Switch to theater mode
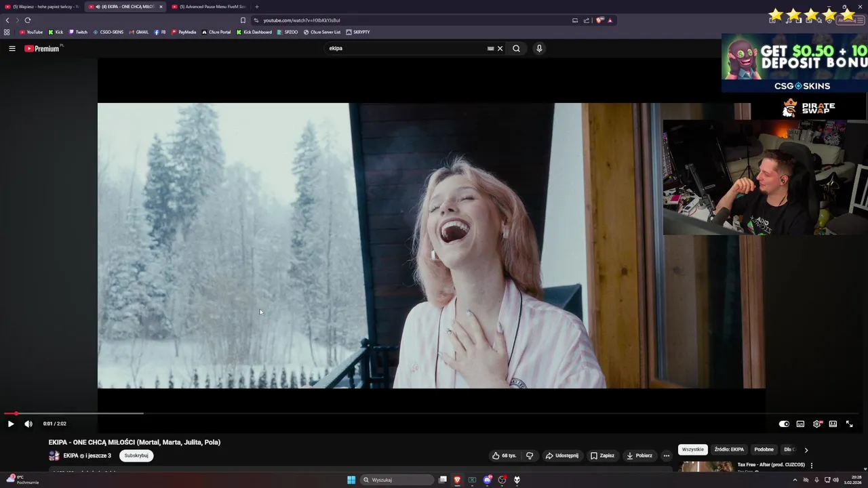This screenshot has width=868, height=488. [x=833, y=424]
